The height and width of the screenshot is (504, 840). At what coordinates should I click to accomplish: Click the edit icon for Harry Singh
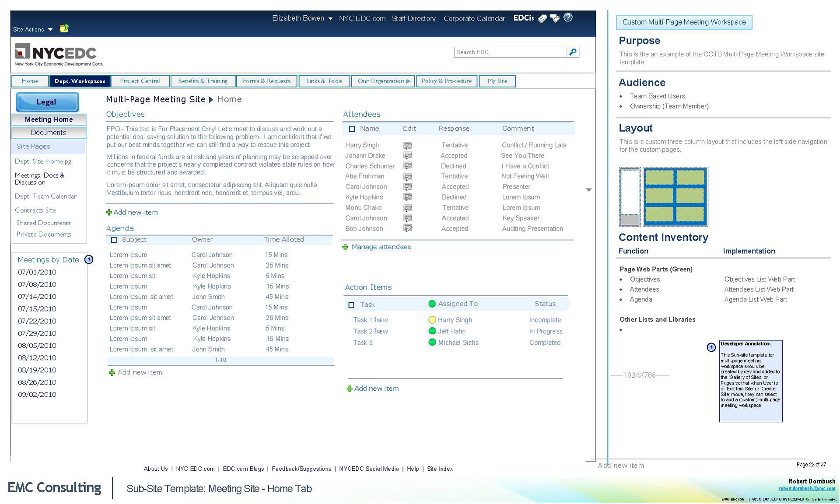[x=407, y=145]
